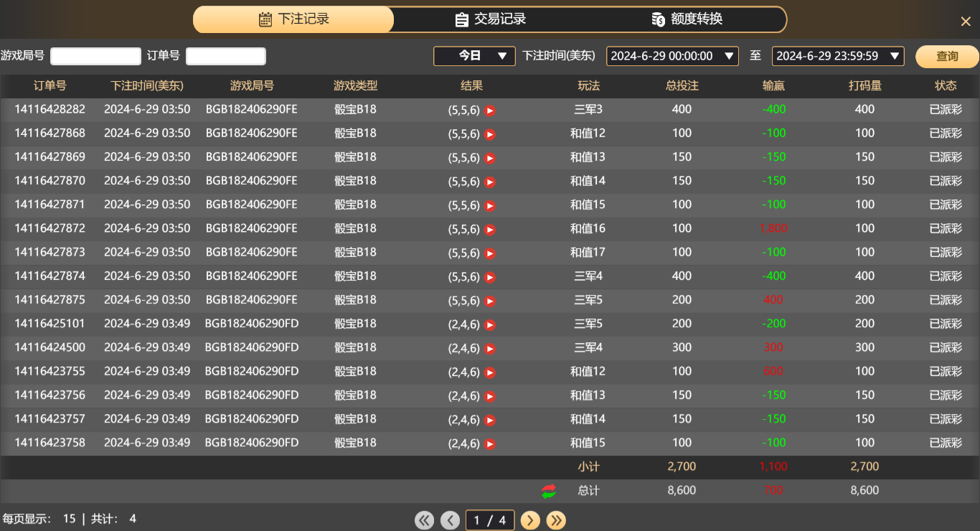The image size is (980, 531).
Task: Go to the next page arrow
Action: coord(530,520)
